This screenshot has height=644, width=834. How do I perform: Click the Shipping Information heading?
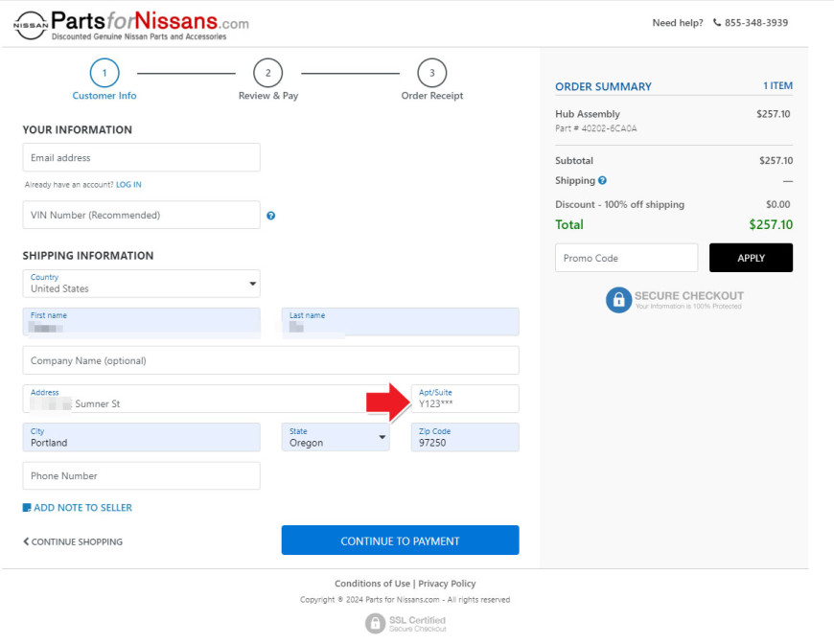[88, 256]
